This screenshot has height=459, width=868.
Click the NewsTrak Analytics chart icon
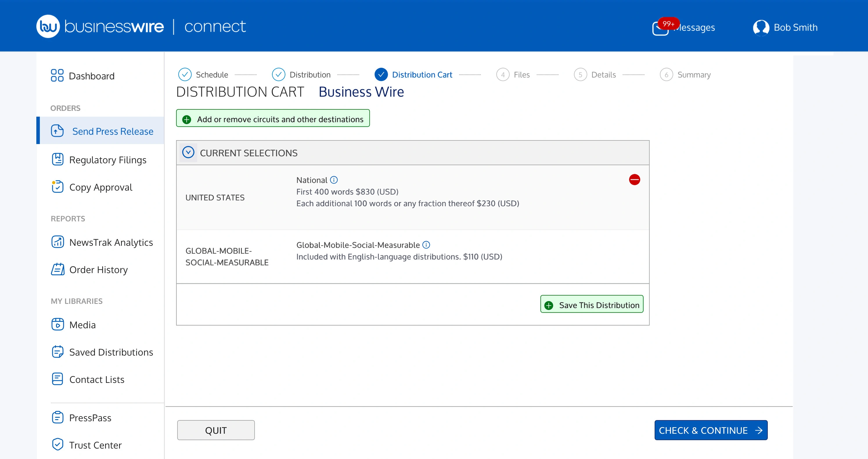(x=57, y=242)
